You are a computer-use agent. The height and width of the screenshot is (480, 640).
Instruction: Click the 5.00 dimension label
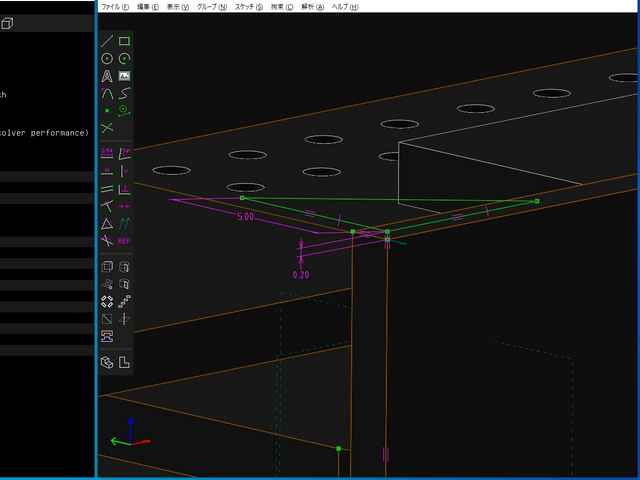pos(245,216)
